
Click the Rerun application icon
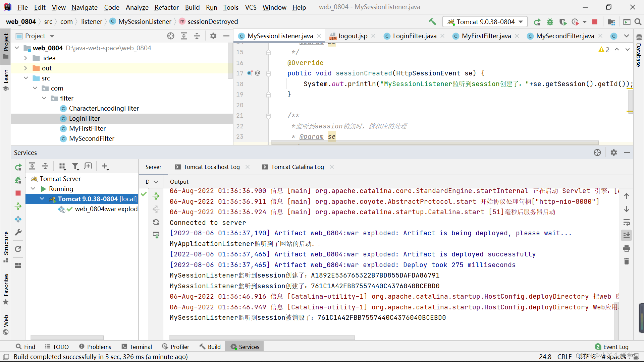pyautogui.click(x=537, y=21)
